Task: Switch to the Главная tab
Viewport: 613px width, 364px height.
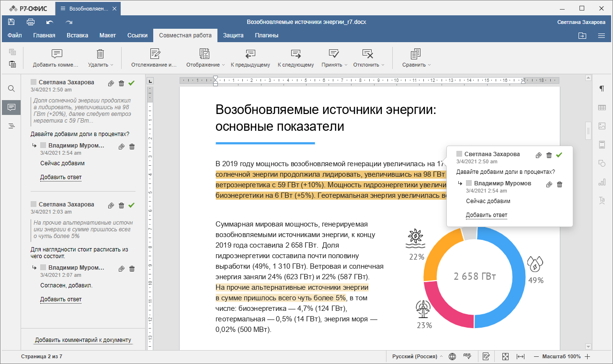Action: click(44, 35)
